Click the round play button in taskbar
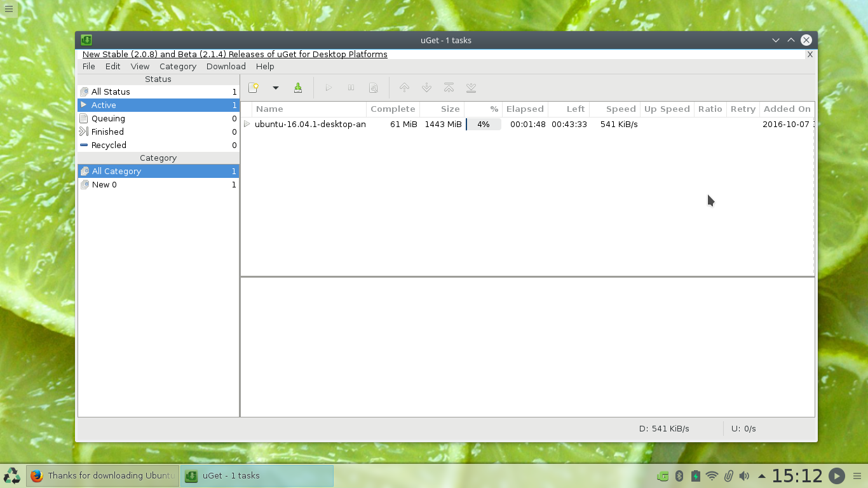868x488 pixels. tap(837, 475)
